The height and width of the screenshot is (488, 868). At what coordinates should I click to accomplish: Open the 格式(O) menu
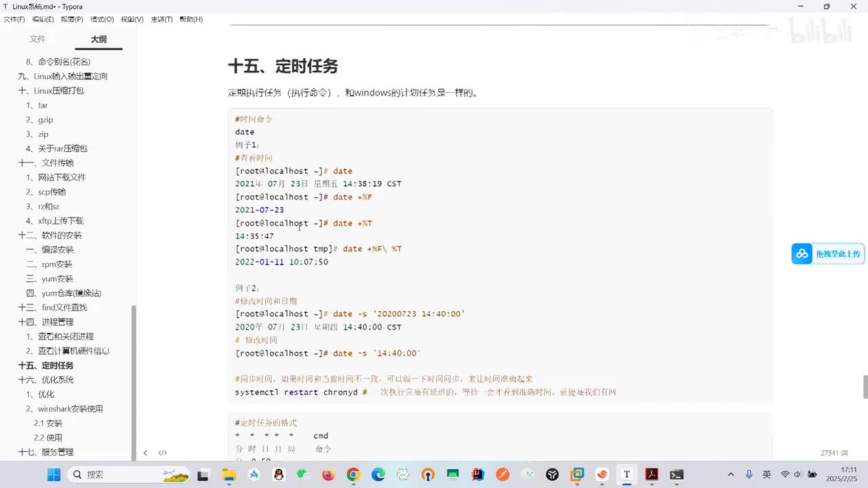(x=102, y=19)
